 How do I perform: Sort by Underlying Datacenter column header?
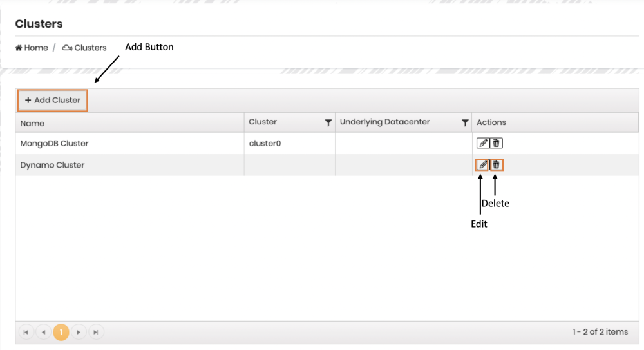384,122
